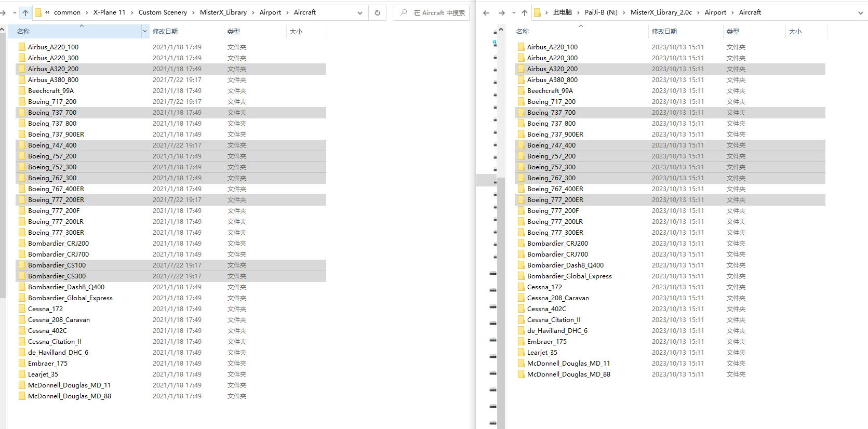The width and height of the screenshot is (868, 429).
Task: Open right address bar history dropdown
Action: (x=861, y=12)
